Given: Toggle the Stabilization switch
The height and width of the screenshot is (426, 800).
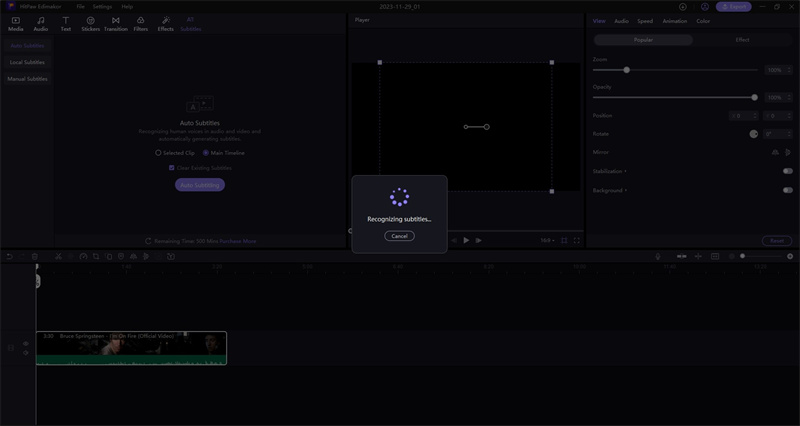Looking at the screenshot, I should point(788,171).
